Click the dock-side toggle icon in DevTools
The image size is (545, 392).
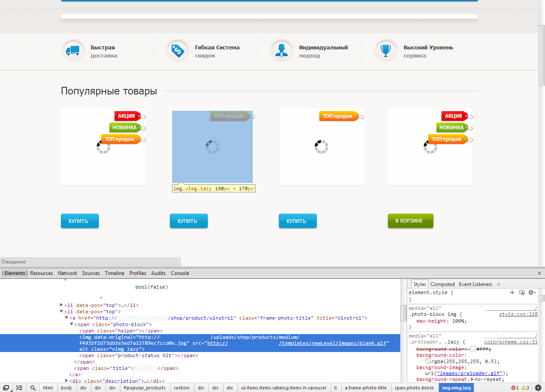[x=6, y=388]
